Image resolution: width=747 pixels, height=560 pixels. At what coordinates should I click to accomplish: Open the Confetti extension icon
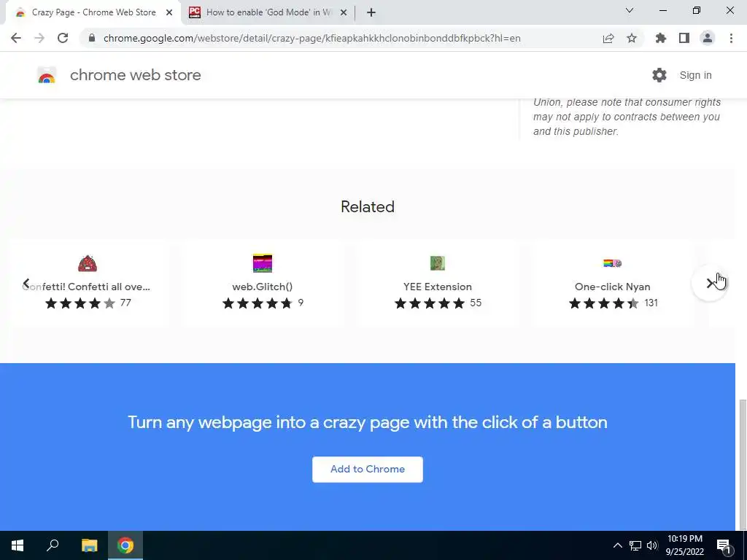(x=88, y=263)
